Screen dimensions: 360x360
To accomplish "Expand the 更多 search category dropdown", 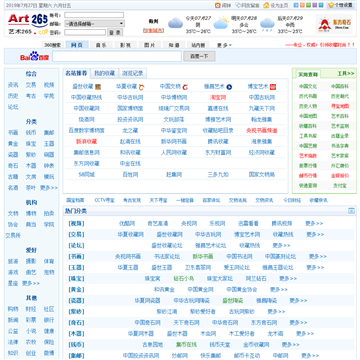I will coord(224,45).
